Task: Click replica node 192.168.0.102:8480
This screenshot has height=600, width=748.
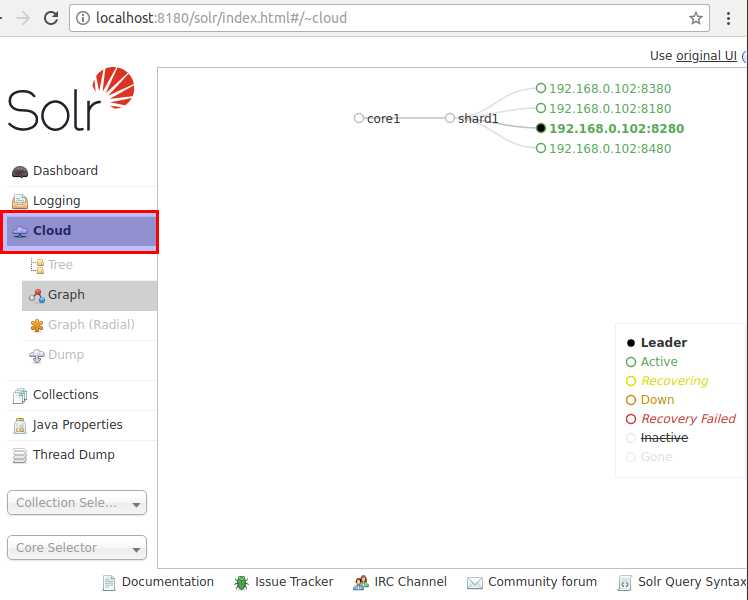Action: (x=610, y=149)
